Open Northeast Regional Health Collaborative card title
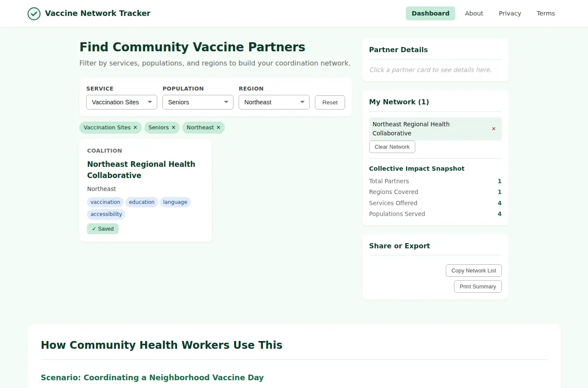588x388 pixels. click(141, 170)
